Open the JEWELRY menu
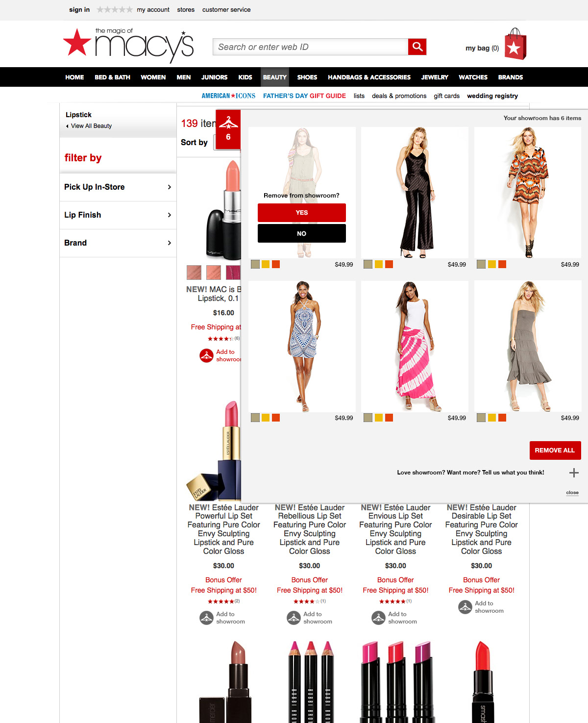This screenshot has width=588, height=723. (x=435, y=77)
